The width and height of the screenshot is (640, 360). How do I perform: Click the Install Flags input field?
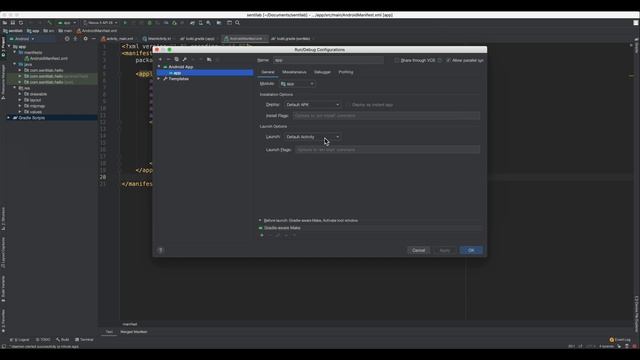pos(386,116)
